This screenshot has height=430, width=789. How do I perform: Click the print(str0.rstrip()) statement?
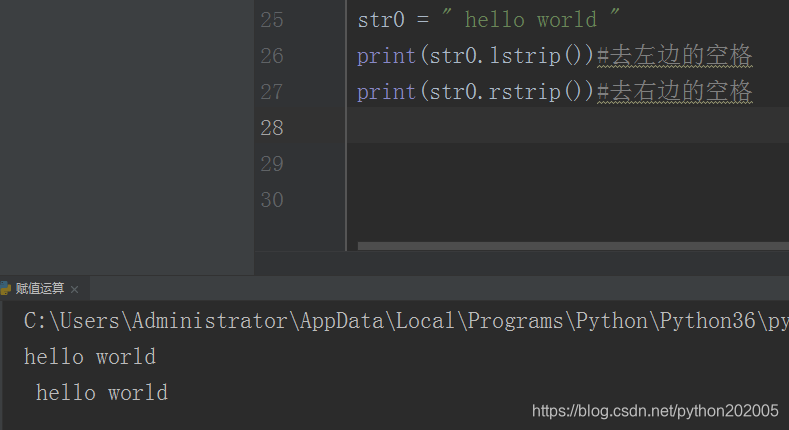476,92
